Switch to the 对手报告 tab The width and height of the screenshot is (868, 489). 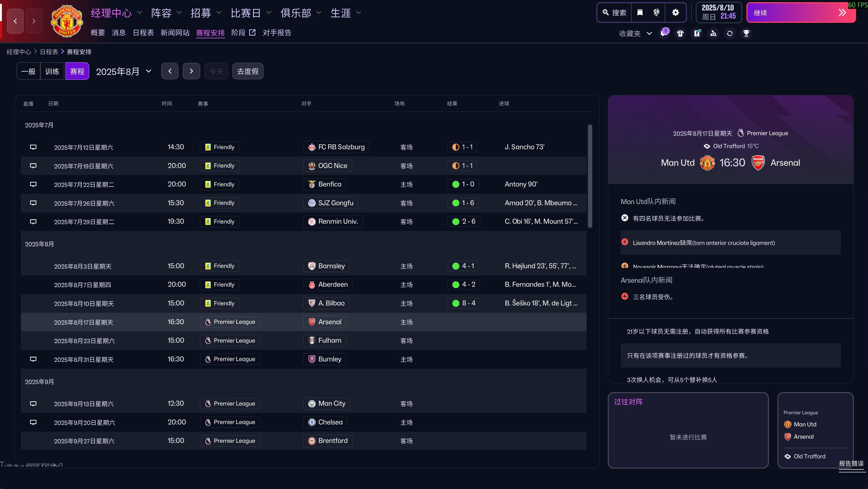click(x=277, y=33)
